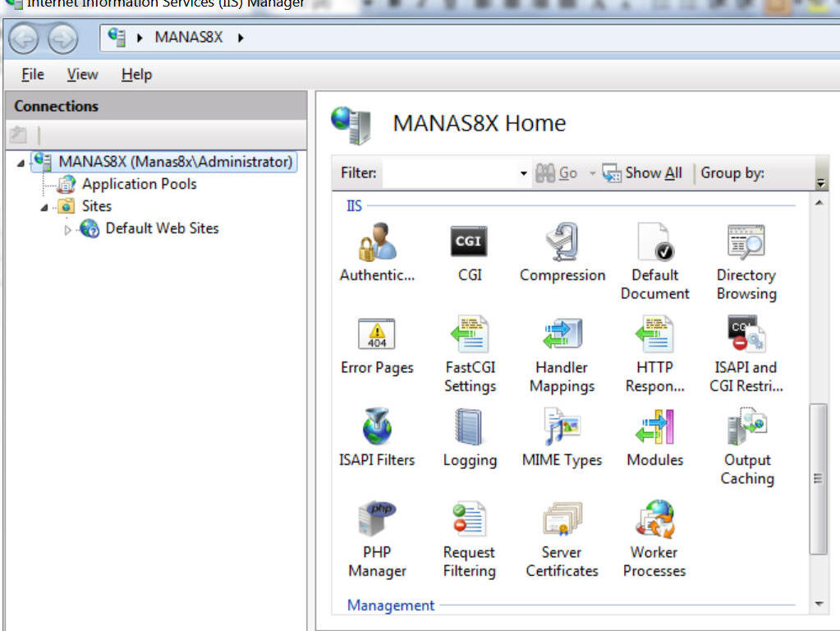This screenshot has height=631, width=840.
Task: Open ISAPI Filters feature
Action: pyautogui.click(x=377, y=438)
